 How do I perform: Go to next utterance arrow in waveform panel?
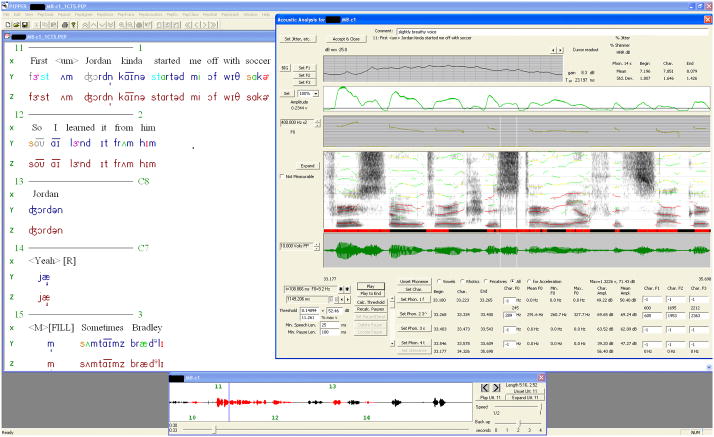[x=497, y=386]
